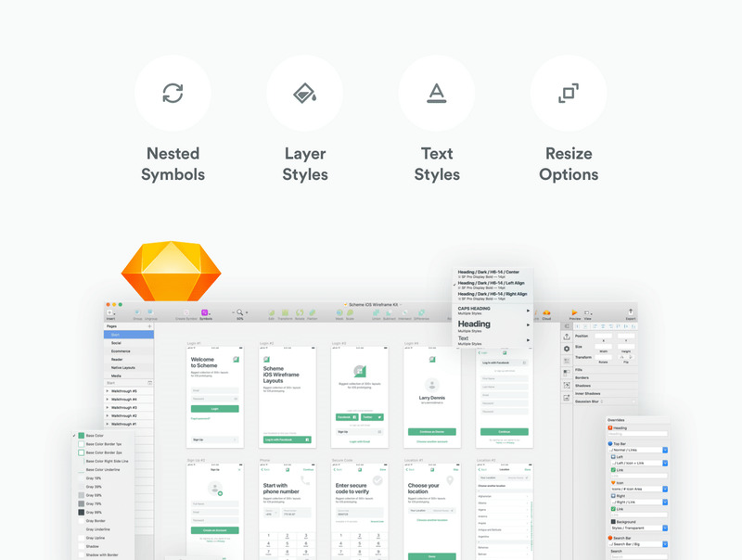Open the Background override dropdown
742x560 pixels.
click(x=639, y=528)
